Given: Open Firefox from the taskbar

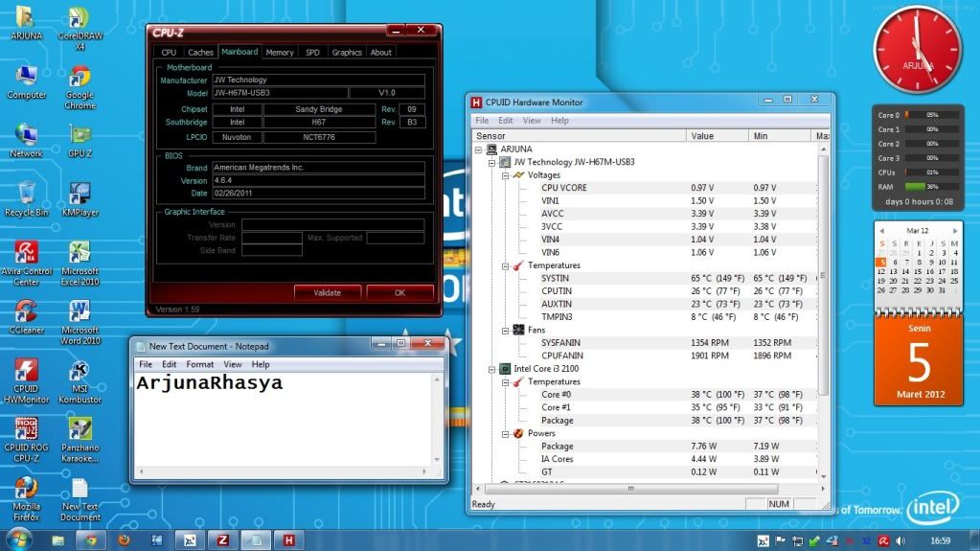Looking at the screenshot, I should pos(124,540).
